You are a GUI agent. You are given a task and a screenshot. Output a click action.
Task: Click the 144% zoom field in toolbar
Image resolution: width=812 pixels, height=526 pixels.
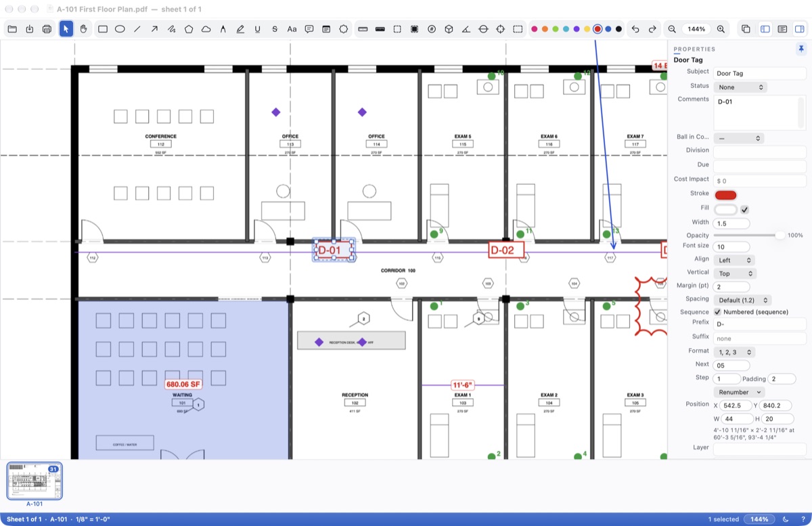tap(696, 29)
